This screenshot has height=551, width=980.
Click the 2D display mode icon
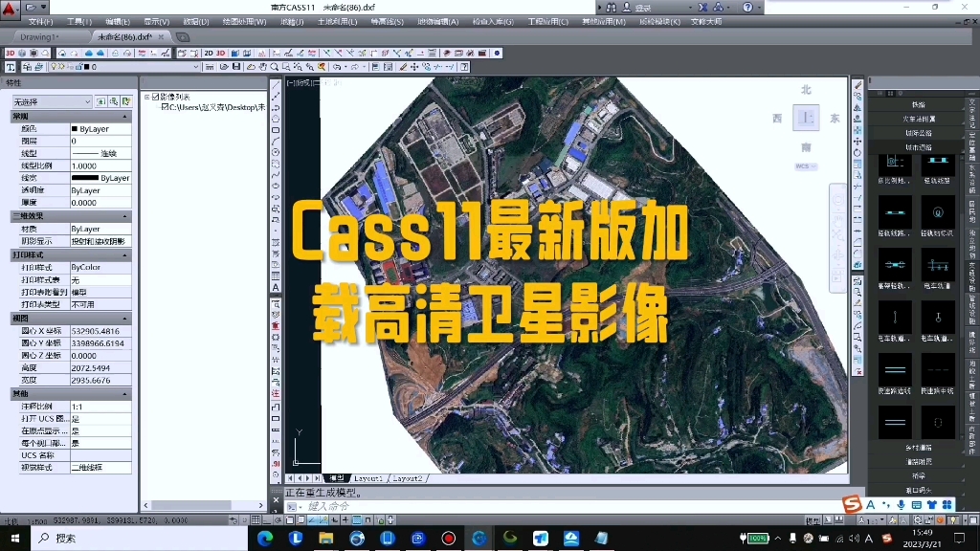[x=209, y=54]
